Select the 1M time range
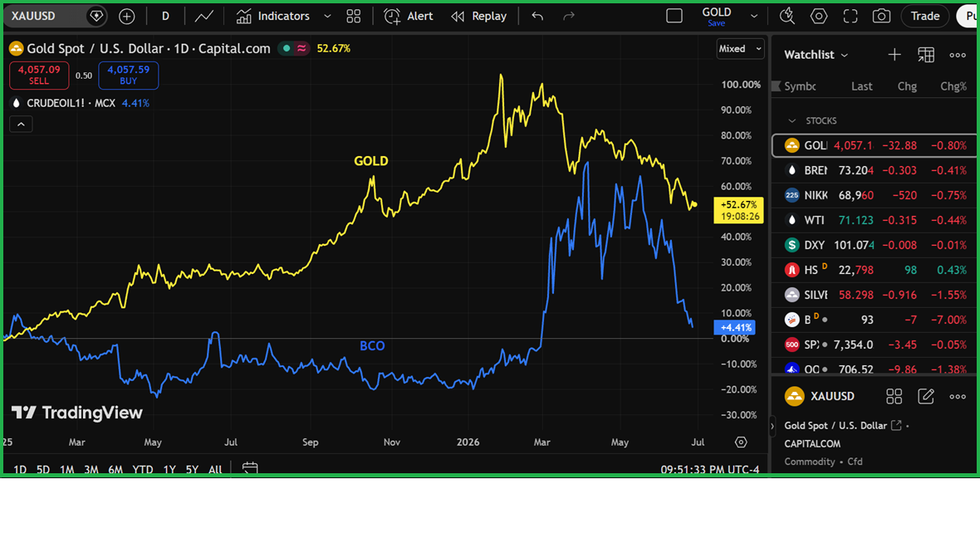This screenshot has height=538, width=980. coord(67,469)
